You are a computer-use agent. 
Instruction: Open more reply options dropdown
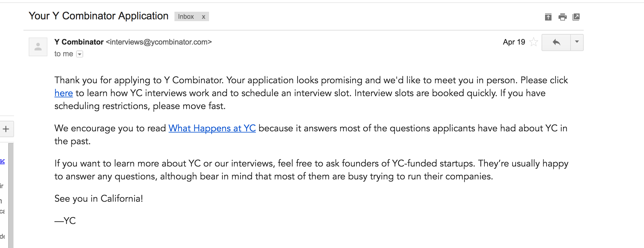point(577,43)
